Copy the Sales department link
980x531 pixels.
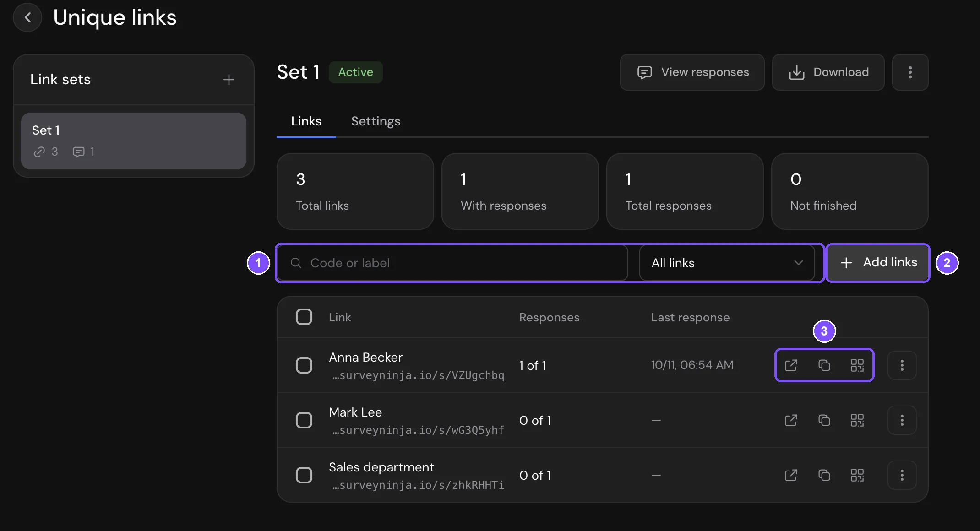(x=824, y=475)
